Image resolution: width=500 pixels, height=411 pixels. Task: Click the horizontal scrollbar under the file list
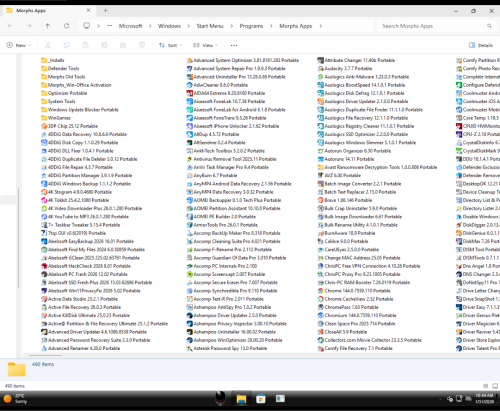click(45, 355)
